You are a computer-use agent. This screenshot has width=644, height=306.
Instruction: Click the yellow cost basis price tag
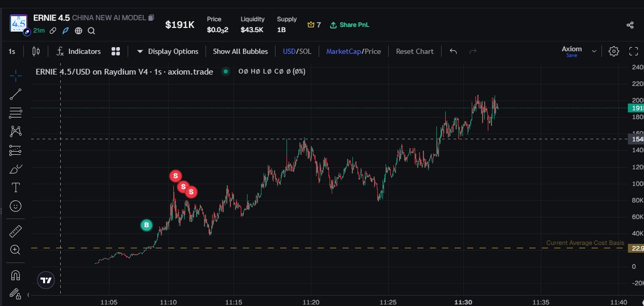coord(636,248)
